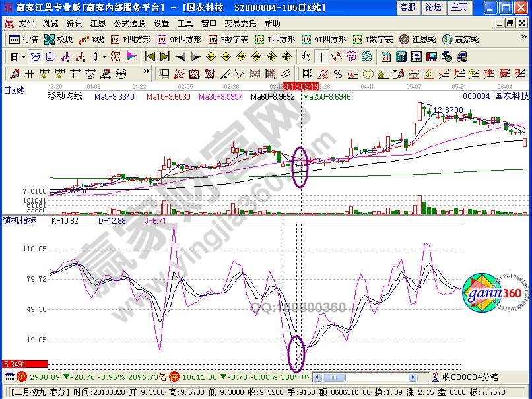Open the 日 period dropdown
This screenshot has width=532, height=399.
click(x=17, y=57)
